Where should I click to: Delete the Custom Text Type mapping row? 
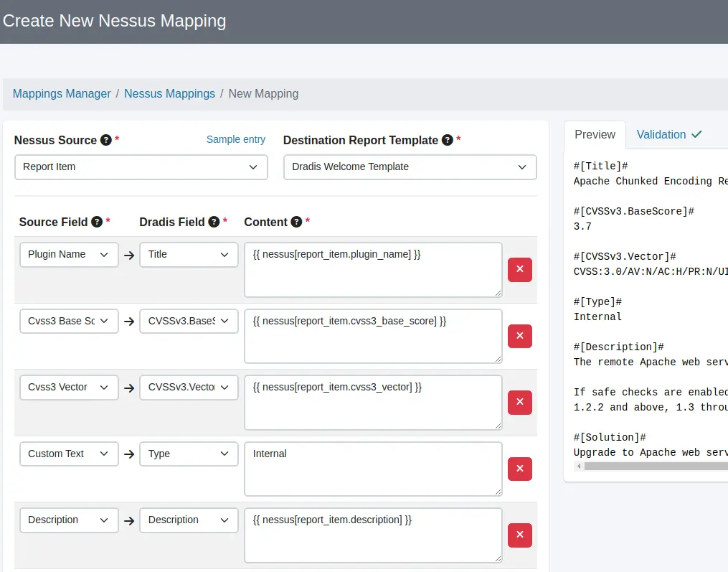point(519,469)
